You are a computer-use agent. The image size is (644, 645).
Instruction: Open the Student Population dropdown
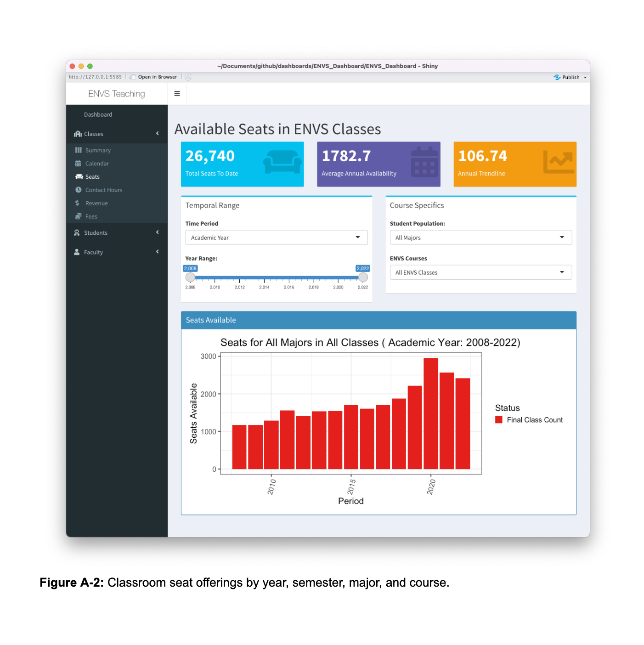pyautogui.click(x=481, y=238)
